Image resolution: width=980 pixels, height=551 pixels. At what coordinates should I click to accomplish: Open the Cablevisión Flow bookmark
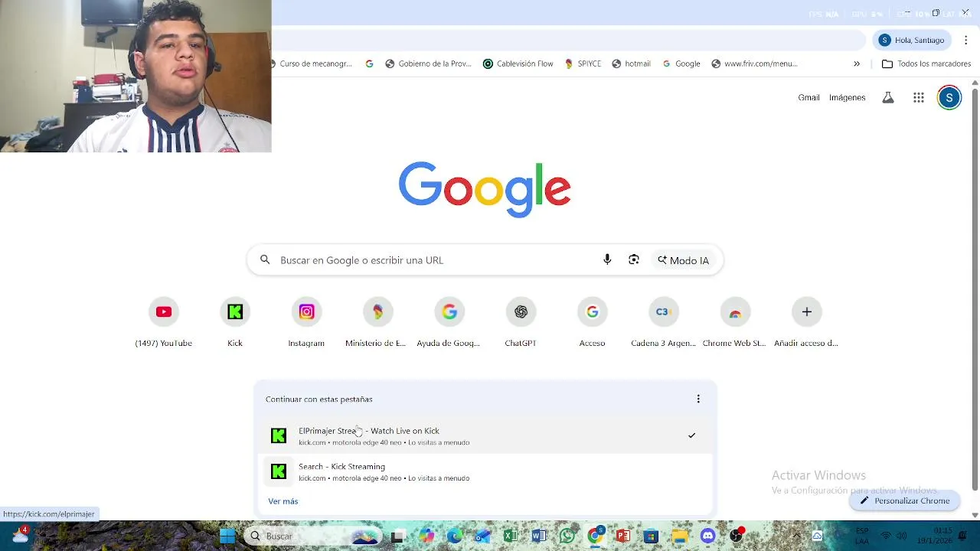(x=518, y=64)
